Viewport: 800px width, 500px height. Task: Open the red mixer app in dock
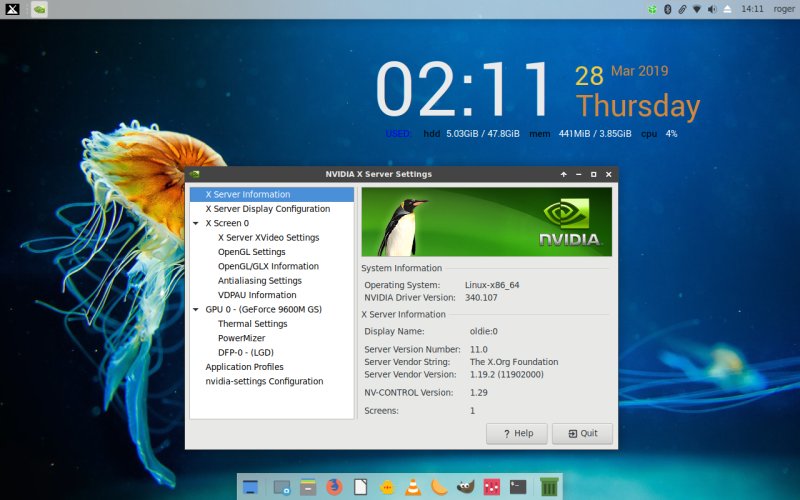(x=492, y=487)
